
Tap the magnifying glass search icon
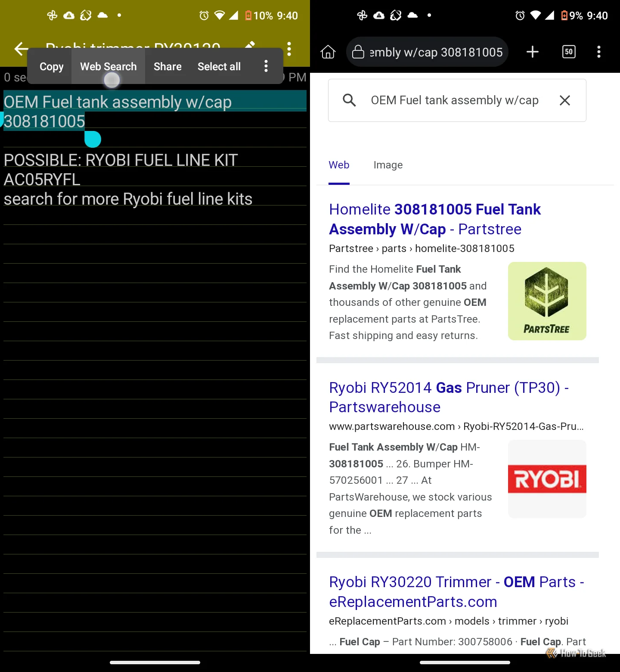point(349,100)
